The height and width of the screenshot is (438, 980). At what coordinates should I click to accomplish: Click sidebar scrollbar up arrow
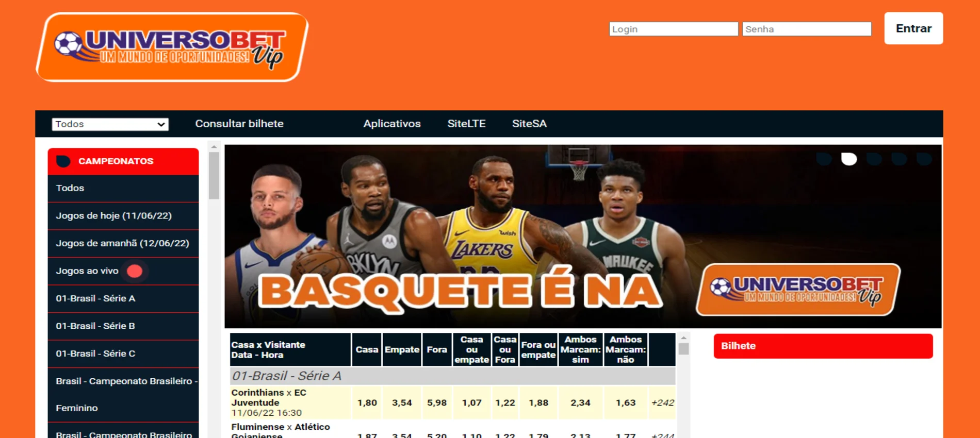[x=214, y=147]
